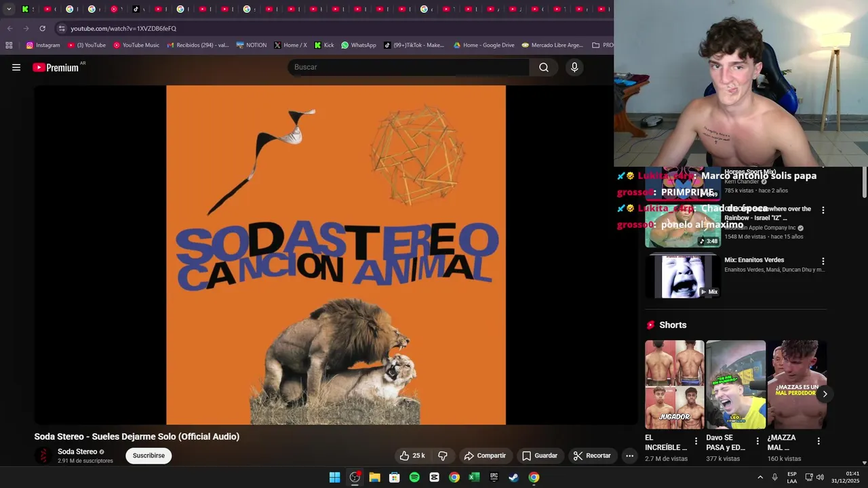Screen dimensions: 868x488
Task: Activate voice search microphone
Action: [574, 67]
